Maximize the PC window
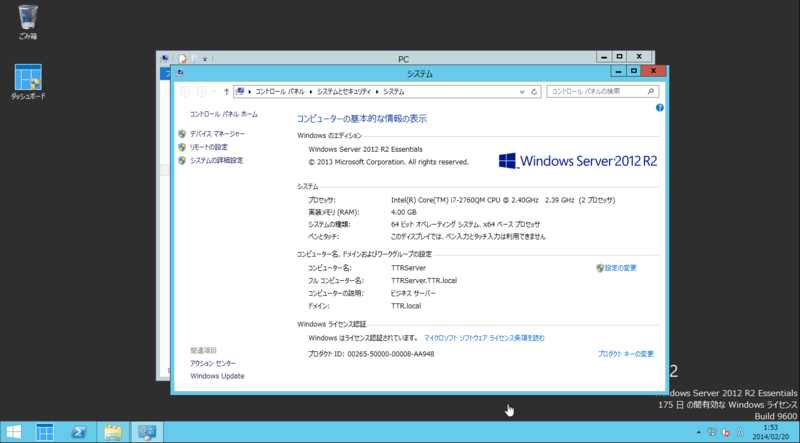 pos(619,57)
